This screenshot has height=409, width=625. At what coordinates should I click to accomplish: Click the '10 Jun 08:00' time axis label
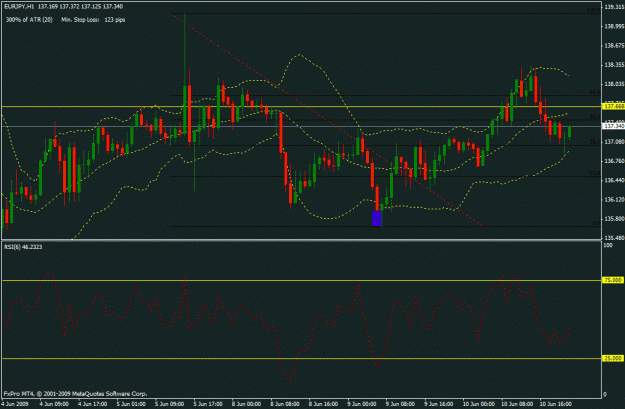click(517, 404)
